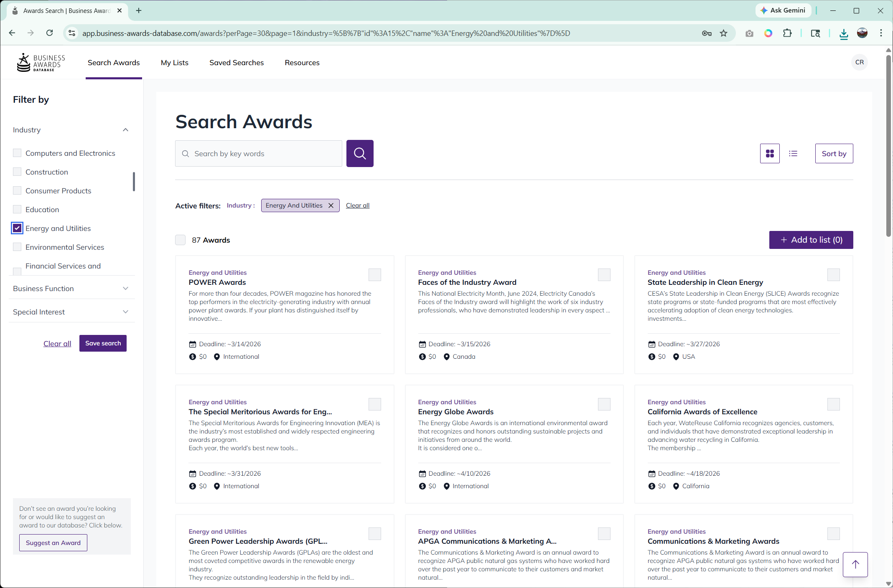The width and height of the screenshot is (893, 588).
Task: Open the Saved Searches tab
Action: click(x=236, y=62)
